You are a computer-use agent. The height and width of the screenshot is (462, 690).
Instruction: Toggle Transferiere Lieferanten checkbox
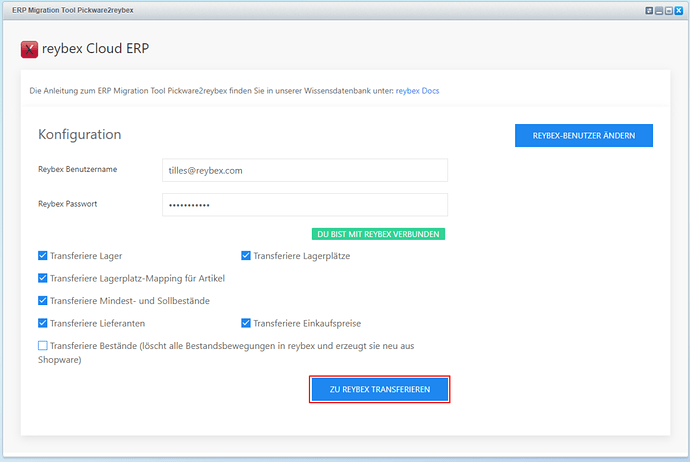[43, 323]
